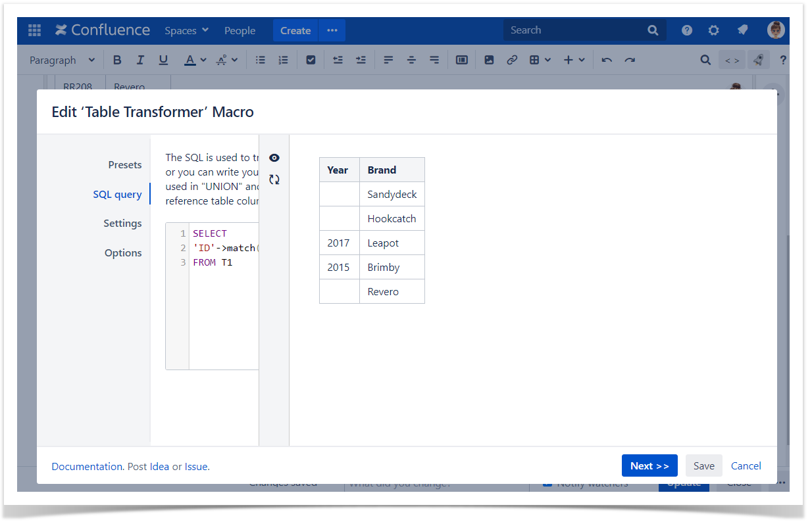812x524 pixels.
Task: Switch to the Presets tab
Action: click(x=124, y=165)
